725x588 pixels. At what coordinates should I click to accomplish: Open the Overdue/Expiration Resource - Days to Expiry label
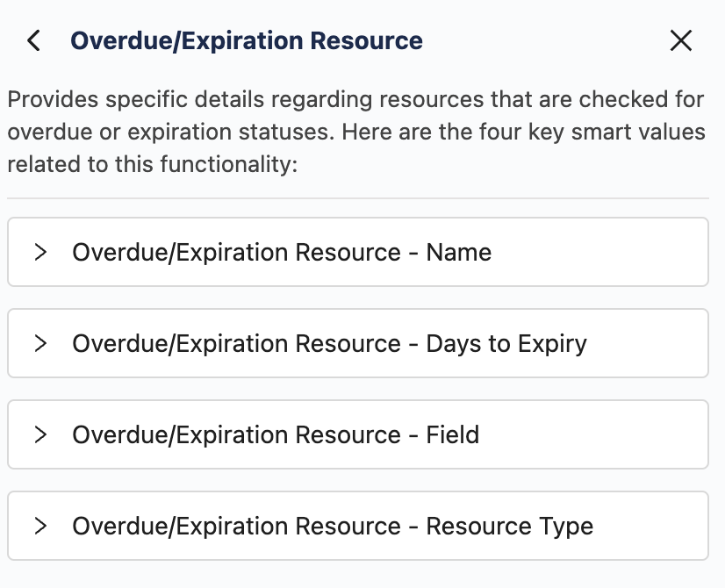(x=329, y=343)
